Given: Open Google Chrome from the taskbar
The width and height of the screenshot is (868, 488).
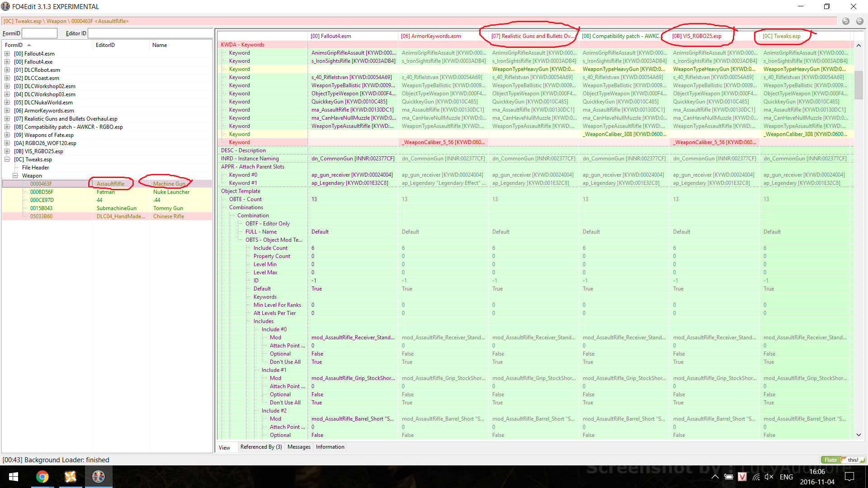Looking at the screenshot, I should pos(42,477).
